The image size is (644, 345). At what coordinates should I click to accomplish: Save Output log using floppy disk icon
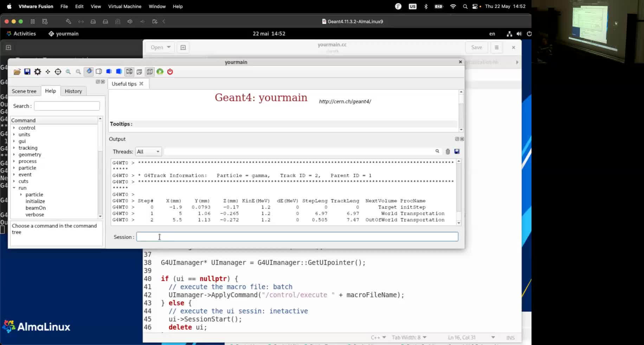[457, 151]
